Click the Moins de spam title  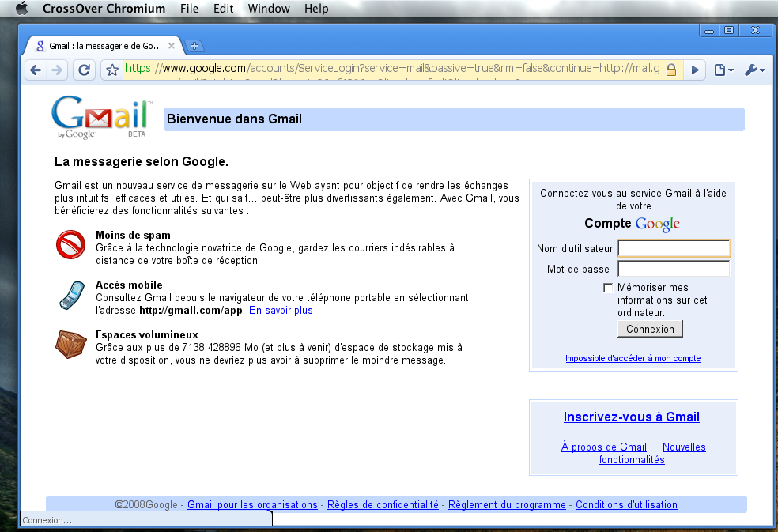[x=133, y=236]
